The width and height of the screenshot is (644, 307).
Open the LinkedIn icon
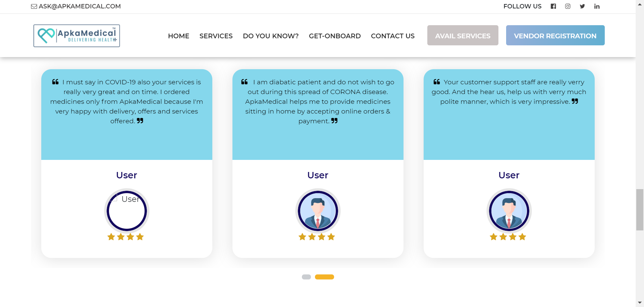tap(597, 6)
